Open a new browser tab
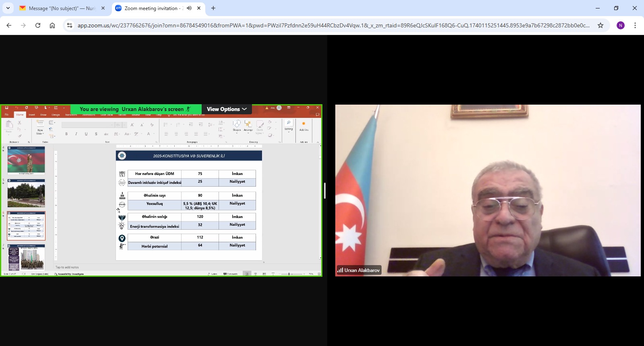 [x=213, y=8]
